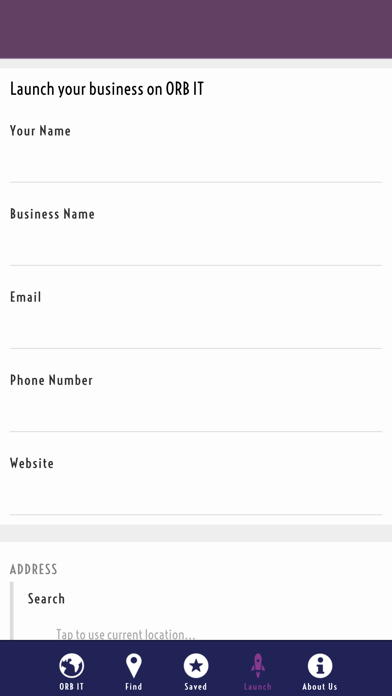This screenshot has width=392, height=696.
Task: Focus the Your Name input field
Action: pyautogui.click(x=196, y=162)
